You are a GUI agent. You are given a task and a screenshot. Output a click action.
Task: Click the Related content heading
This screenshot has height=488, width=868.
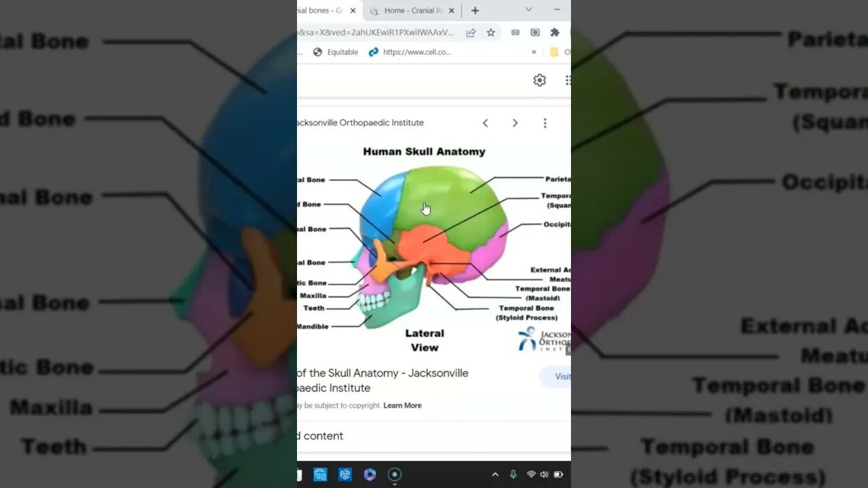pos(320,436)
